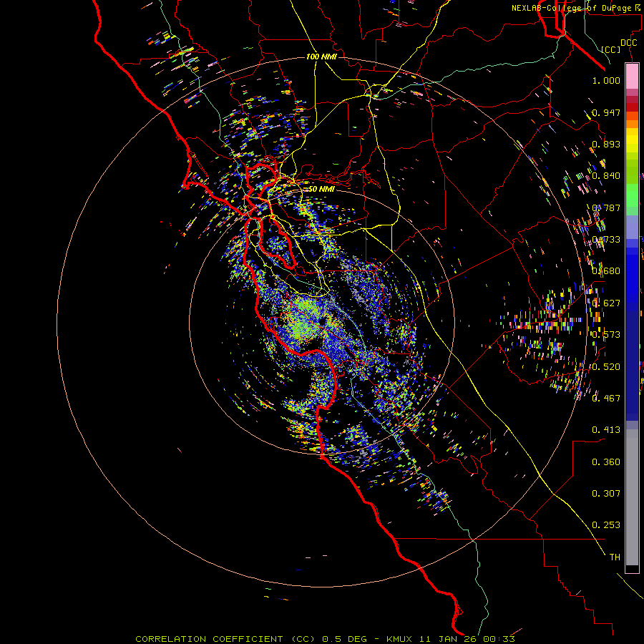Viewport: 644px width, 644px height.
Task: Click the Correlation Coefficient KMUX caption text
Action: pyautogui.click(x=325, y=639)
